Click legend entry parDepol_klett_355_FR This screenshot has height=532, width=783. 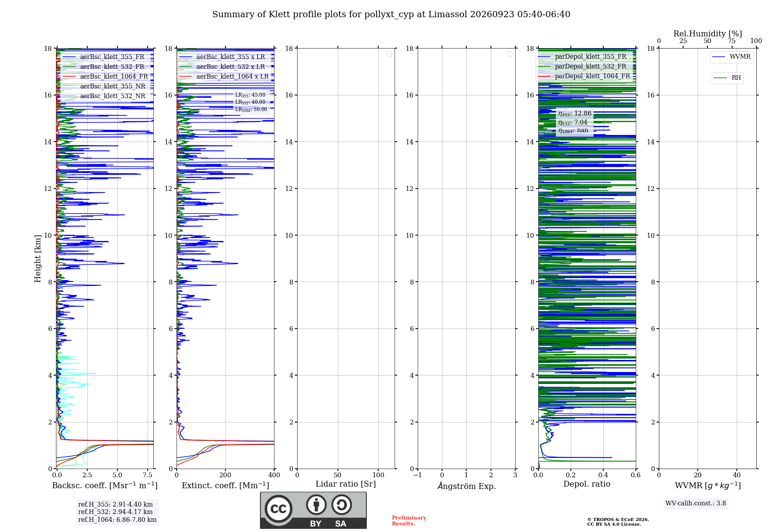582,56
